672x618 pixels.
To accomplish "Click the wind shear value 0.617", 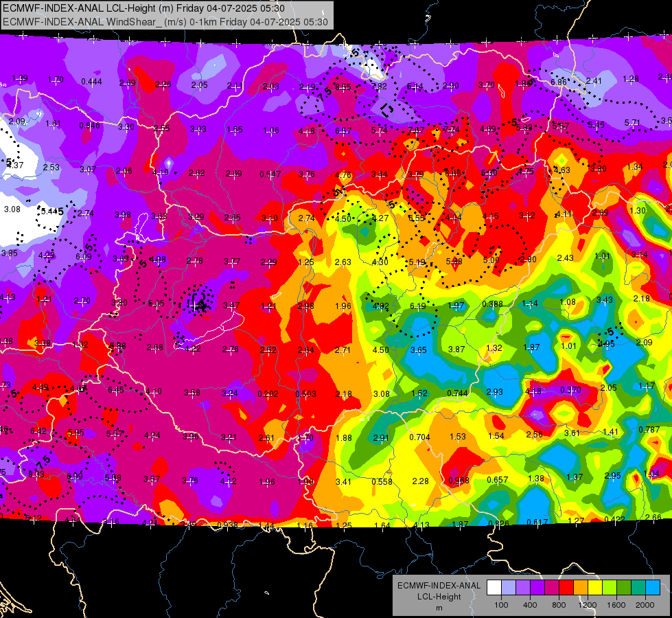I will coord(537,522).
